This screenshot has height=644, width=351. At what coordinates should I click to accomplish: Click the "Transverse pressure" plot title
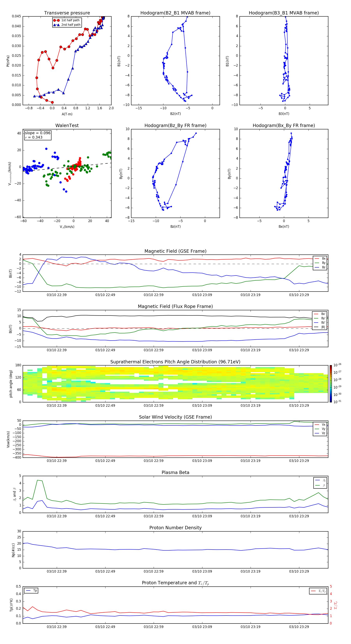pos(67,13)
